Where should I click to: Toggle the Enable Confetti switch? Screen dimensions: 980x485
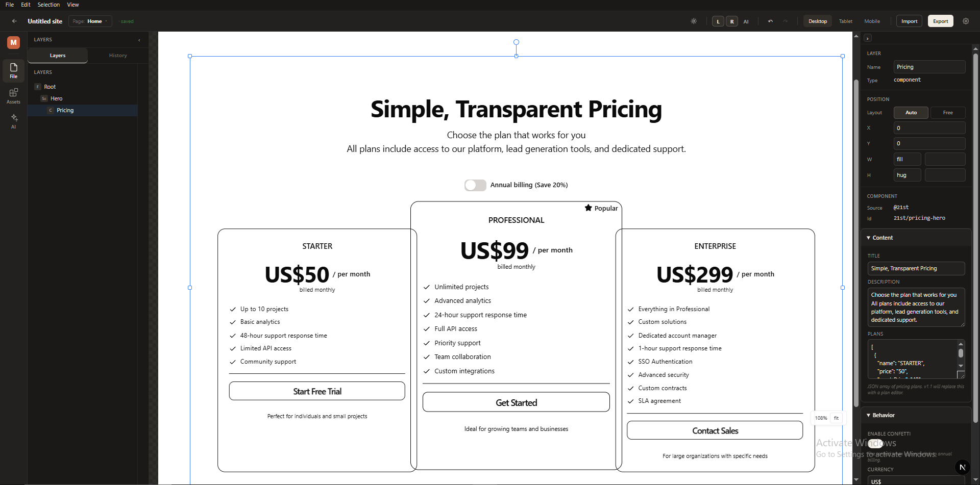[875, 443]
